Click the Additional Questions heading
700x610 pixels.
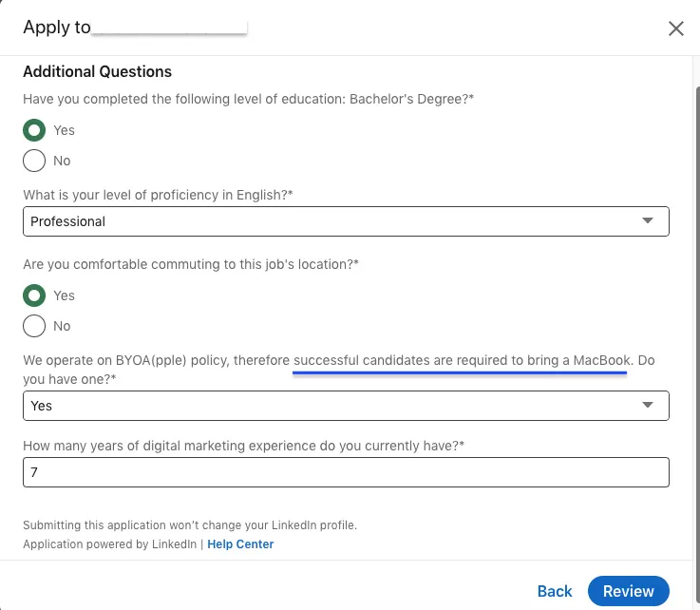pos(97,72)
